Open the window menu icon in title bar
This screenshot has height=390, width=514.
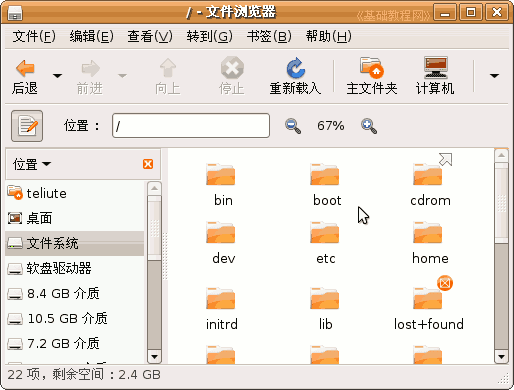click(x=15, y=14)
